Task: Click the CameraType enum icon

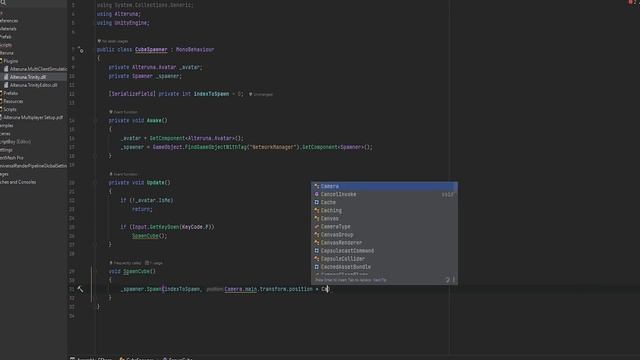Action: point(316,227)
